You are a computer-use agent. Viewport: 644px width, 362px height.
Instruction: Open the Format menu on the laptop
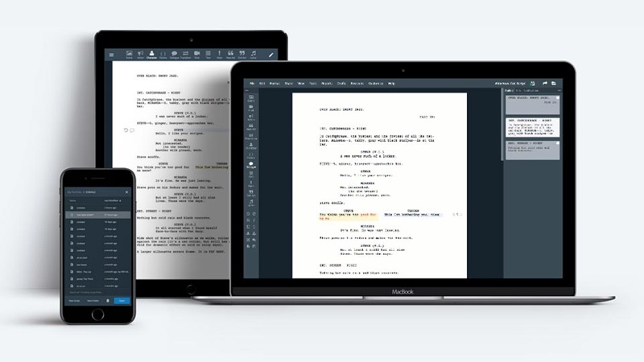tap(275, 84)
